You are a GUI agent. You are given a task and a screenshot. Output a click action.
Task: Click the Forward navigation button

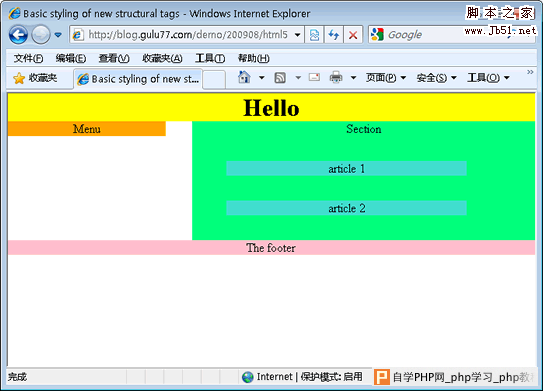click(x=41, y=35)
